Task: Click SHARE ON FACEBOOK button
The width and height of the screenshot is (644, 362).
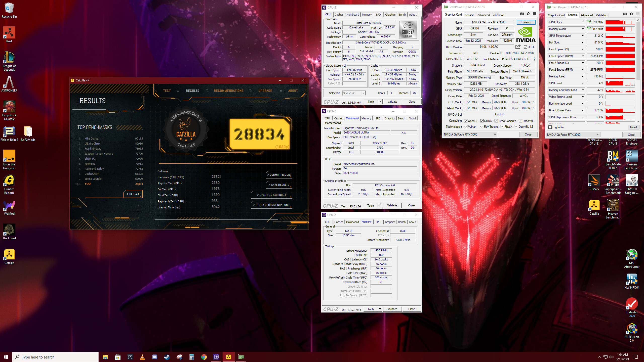Action: [271, 195]
